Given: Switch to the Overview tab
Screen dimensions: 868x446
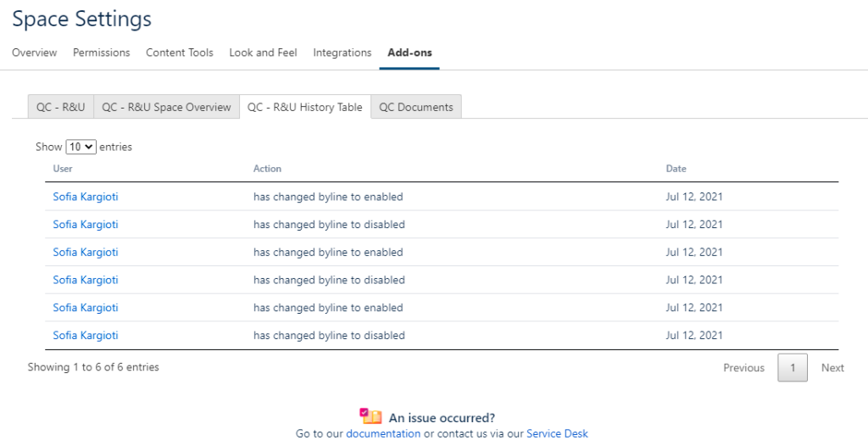Looking at the screenshot, I should (35, 53).
